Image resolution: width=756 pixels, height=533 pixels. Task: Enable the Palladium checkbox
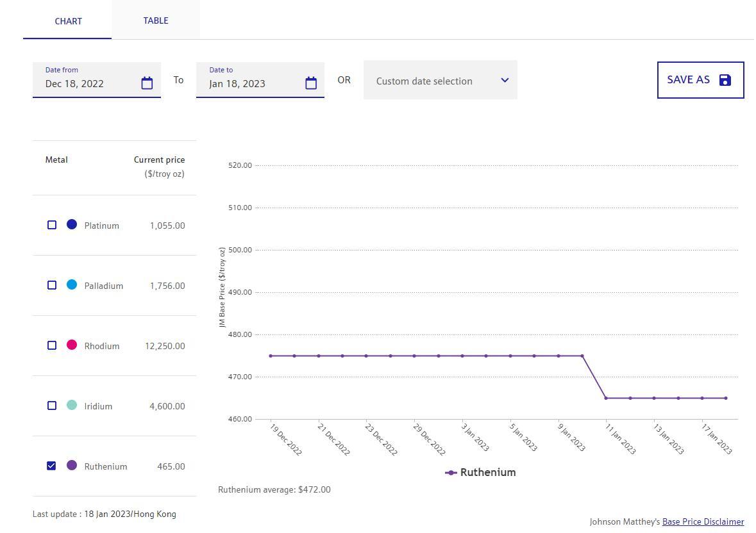point(52,285)
